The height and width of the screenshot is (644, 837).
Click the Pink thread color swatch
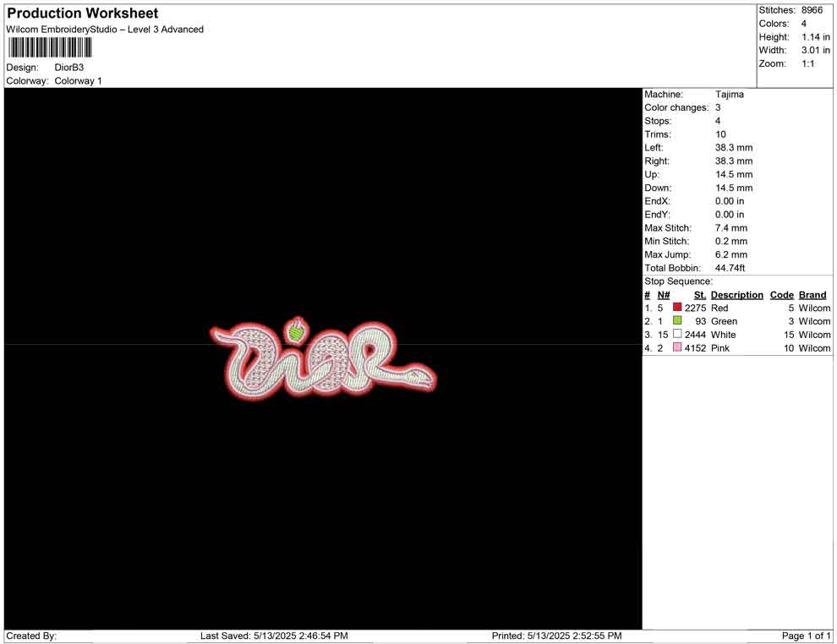pos(677,347)
